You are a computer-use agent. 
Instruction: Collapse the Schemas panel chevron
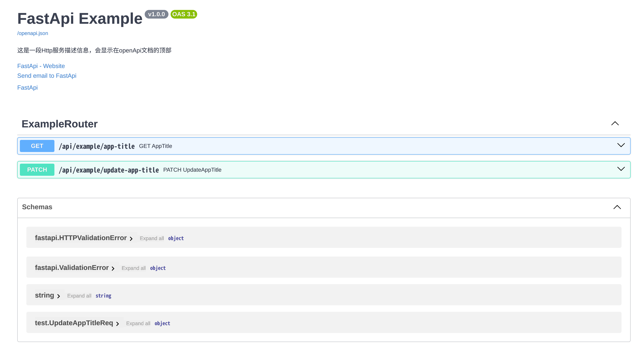pyautogui.click(x=617, y=207)
